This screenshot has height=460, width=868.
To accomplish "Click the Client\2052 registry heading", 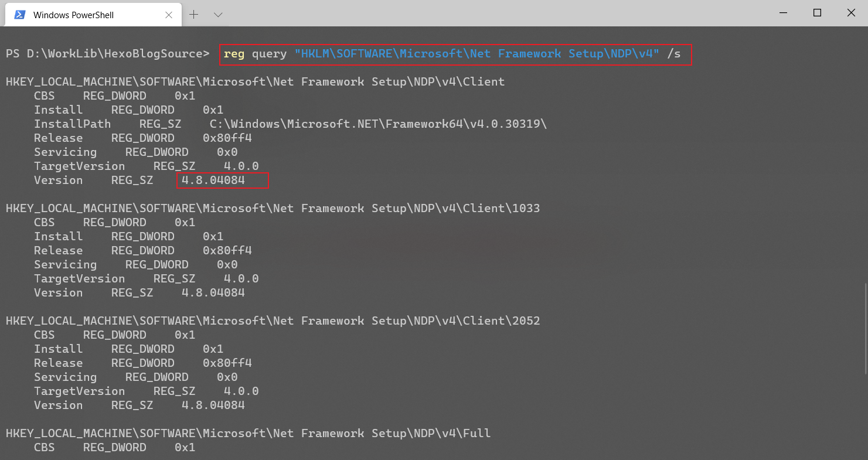I will 273,321.
